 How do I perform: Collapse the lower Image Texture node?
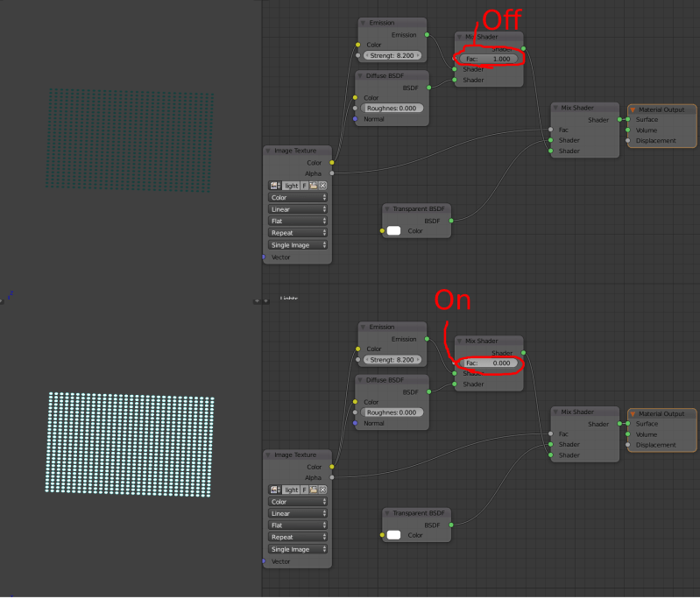click(268, 455)
